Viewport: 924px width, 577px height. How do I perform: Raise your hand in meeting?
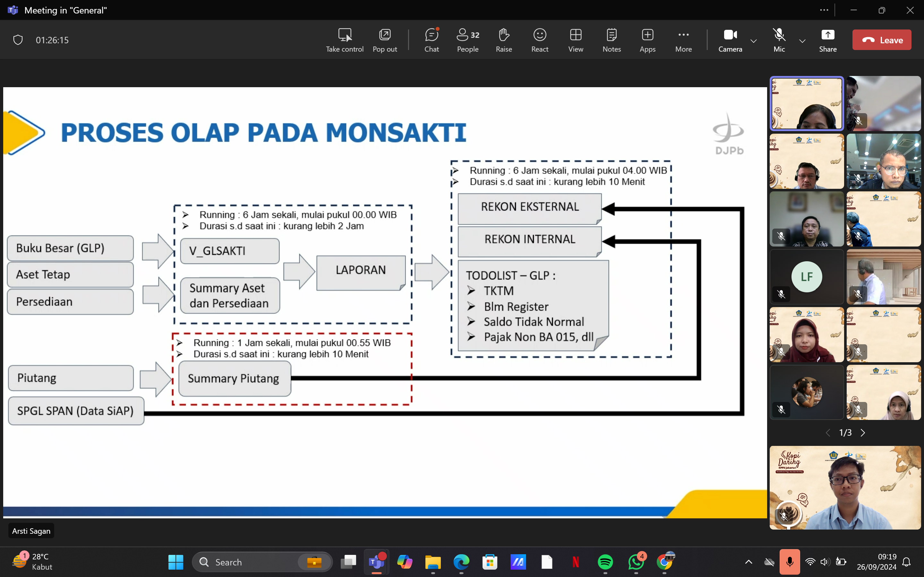tap(504, 40)
